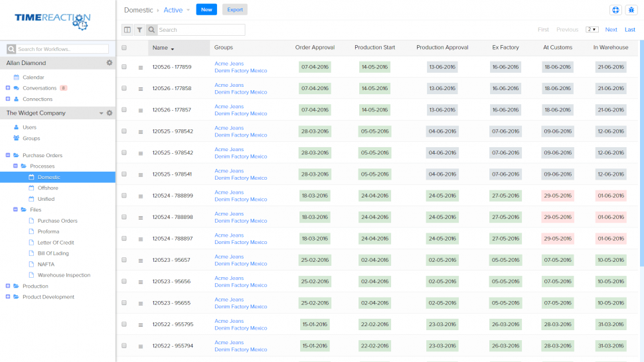Jump to the Last page
Image resolution: width=644 pixels, height=362 pixels.
click(x=629, y=30)
